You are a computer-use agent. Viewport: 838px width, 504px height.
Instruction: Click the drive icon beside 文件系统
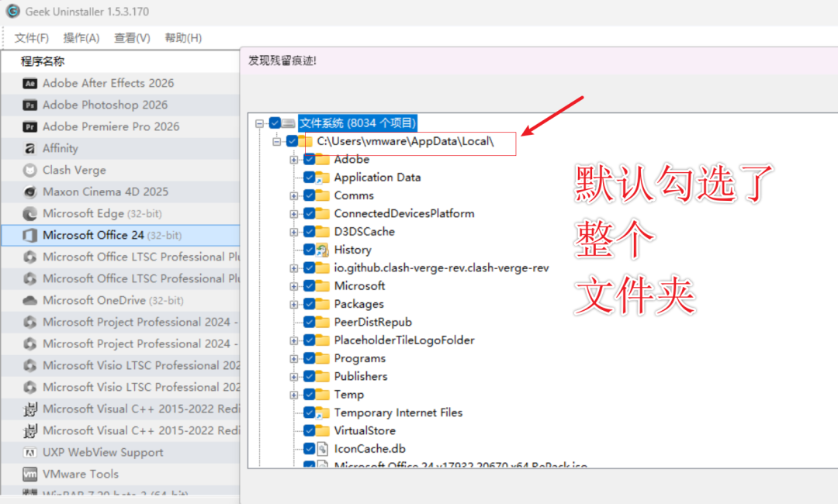coord(289,123)
